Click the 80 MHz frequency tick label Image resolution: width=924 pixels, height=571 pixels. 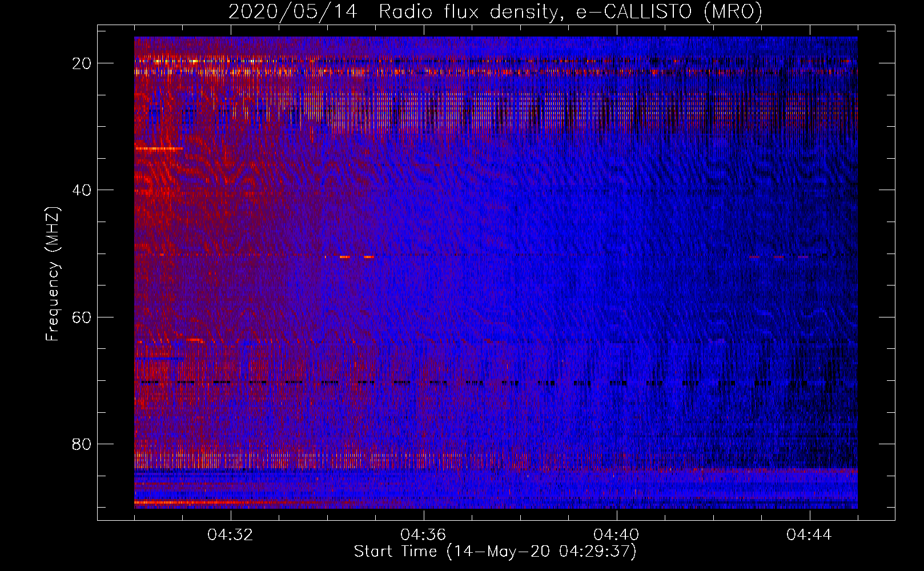(82, 444)
